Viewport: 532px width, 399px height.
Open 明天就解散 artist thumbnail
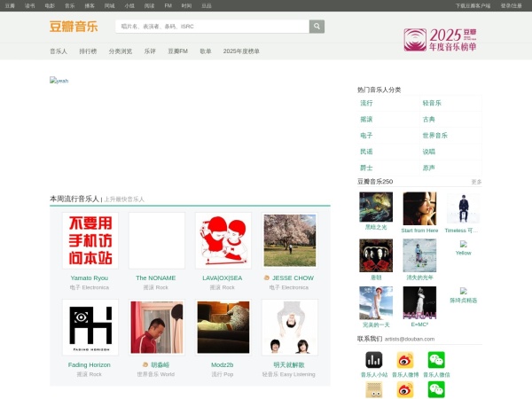coord(290,327)
